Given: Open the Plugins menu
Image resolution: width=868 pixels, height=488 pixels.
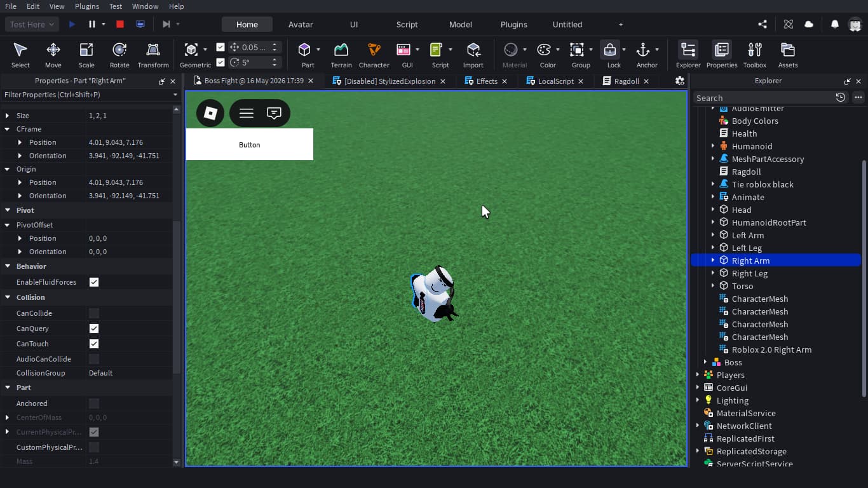Looking at the screenshot, I should coord(87,6).
